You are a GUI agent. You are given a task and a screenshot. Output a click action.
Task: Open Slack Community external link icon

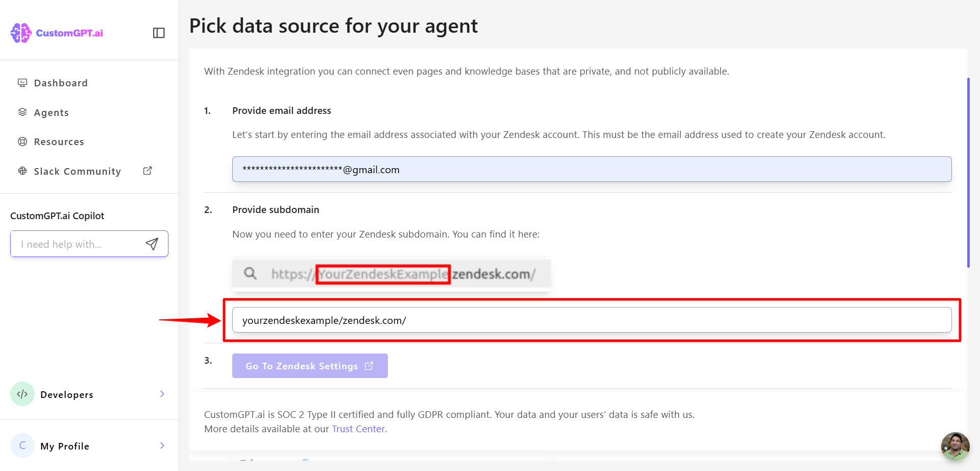tap(148, 171)
